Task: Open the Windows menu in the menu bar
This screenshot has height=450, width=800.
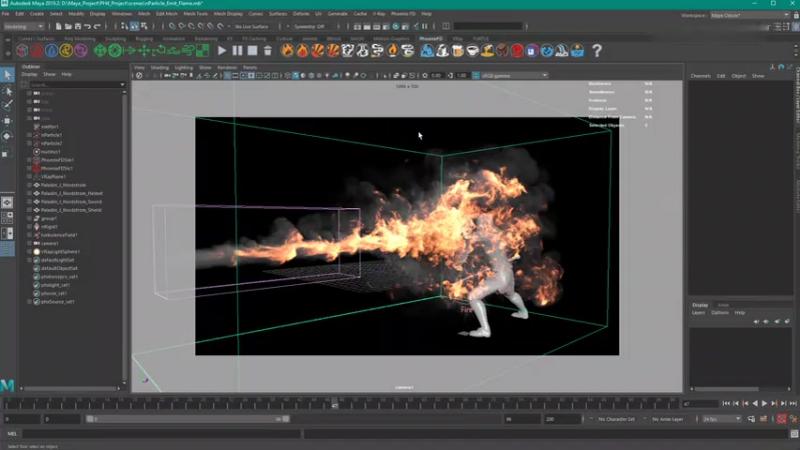Action: [x=121, y=14]
